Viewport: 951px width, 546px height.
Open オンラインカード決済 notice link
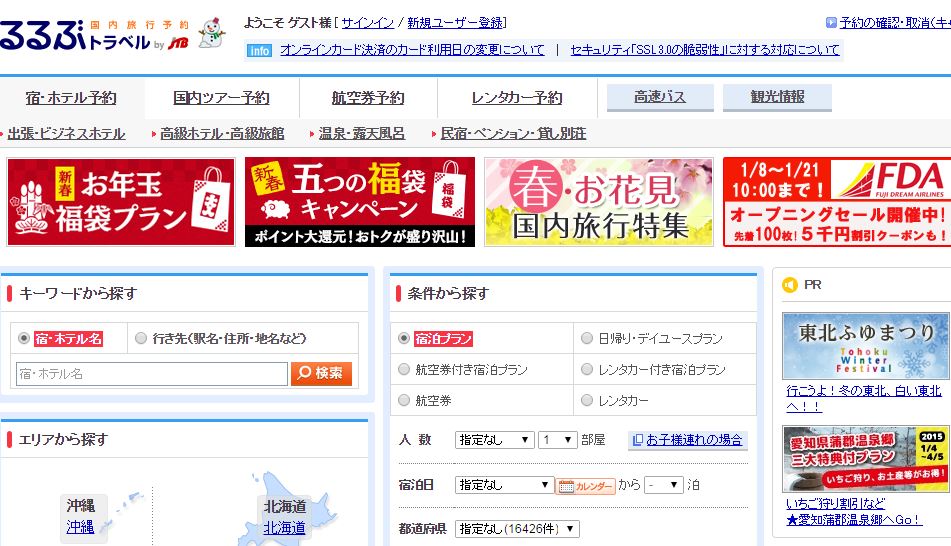pos(412,50)
